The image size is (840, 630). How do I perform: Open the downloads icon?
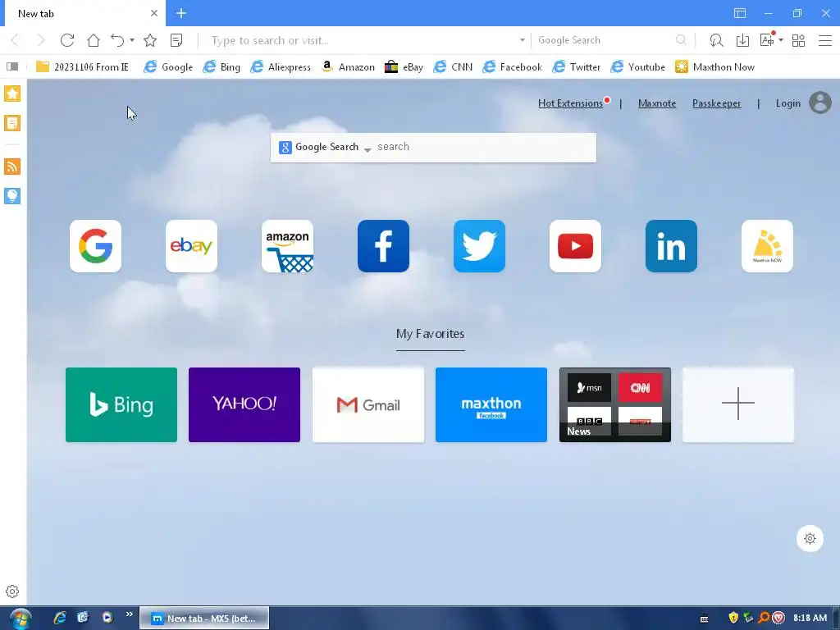[x=742, y=40]
